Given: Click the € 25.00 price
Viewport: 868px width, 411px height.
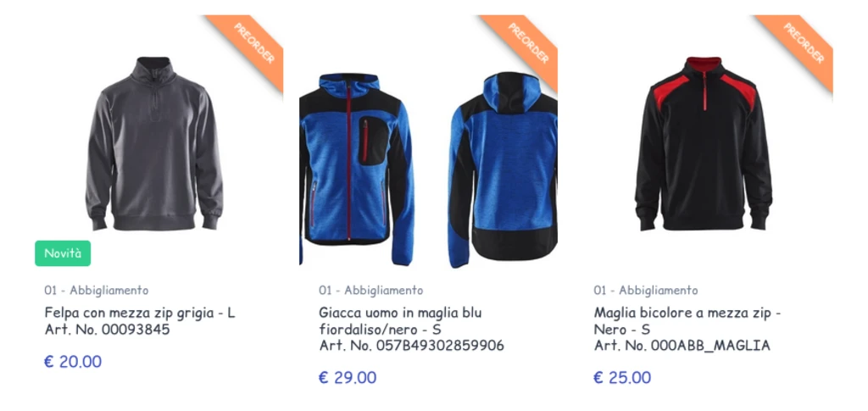Looking at the screenshot, I should coord(622,378).
